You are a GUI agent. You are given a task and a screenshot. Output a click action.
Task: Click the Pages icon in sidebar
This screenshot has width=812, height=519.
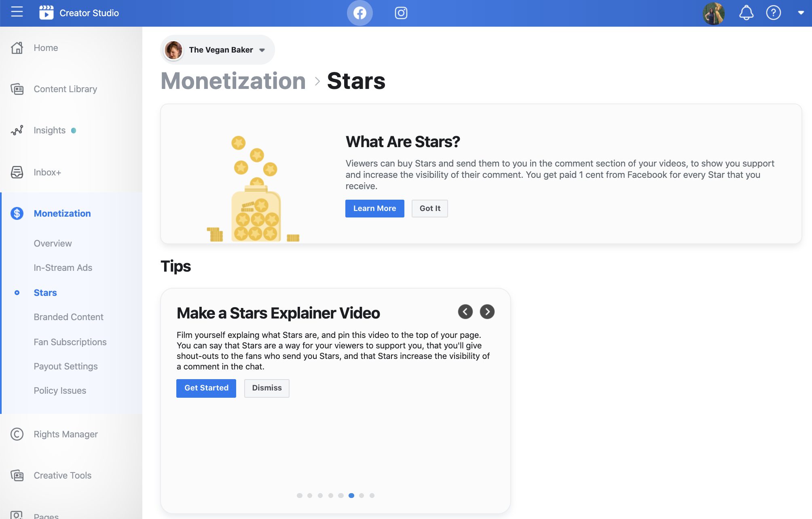[17, 515]
